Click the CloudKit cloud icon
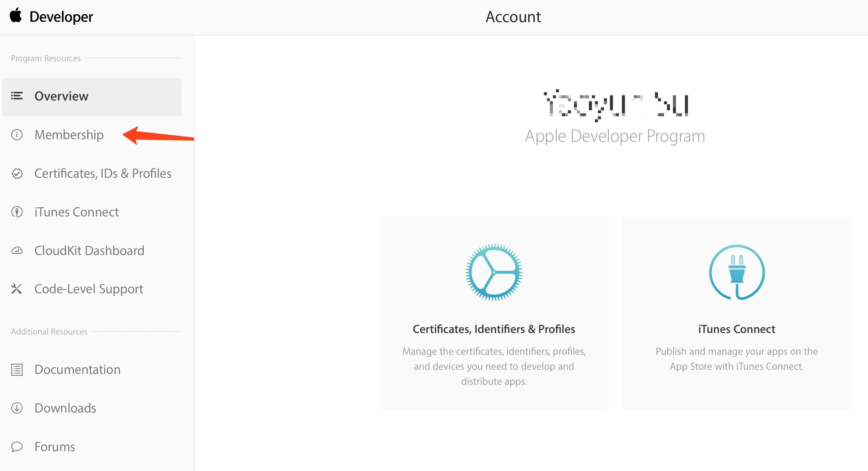This screenshot has width=868, height=471. coord(17,250)
